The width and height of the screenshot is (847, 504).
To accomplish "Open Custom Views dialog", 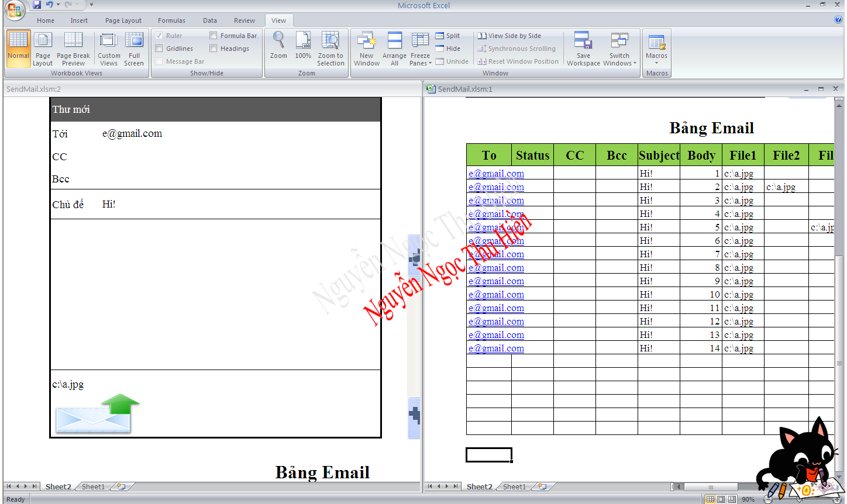I will coord(109,49).
